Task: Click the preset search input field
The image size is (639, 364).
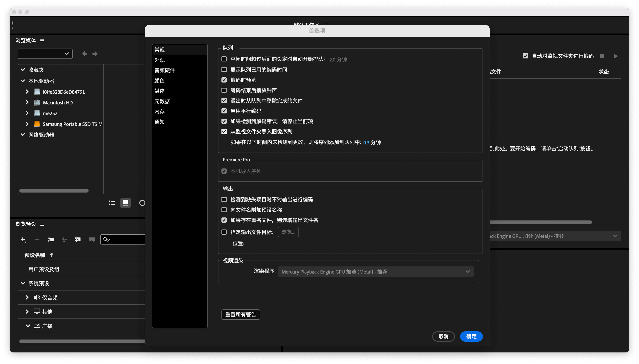Action: click(x=127, y=240)
